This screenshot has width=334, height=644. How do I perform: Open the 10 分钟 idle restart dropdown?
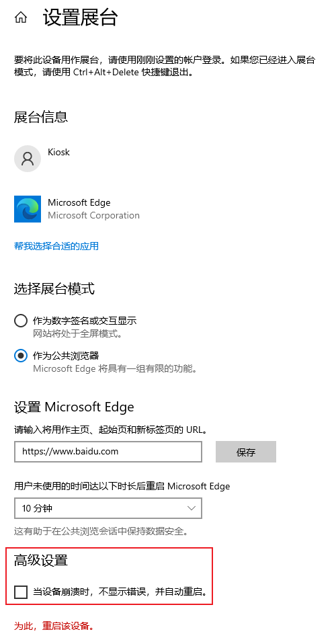108,508
